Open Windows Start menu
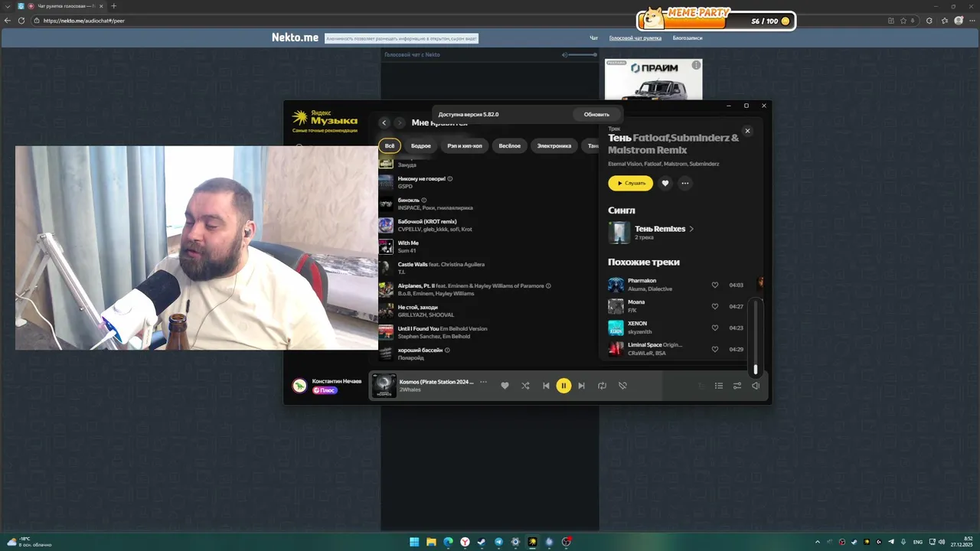The height and width of the screenshot is (551, 980). click(x=414, y=542)
